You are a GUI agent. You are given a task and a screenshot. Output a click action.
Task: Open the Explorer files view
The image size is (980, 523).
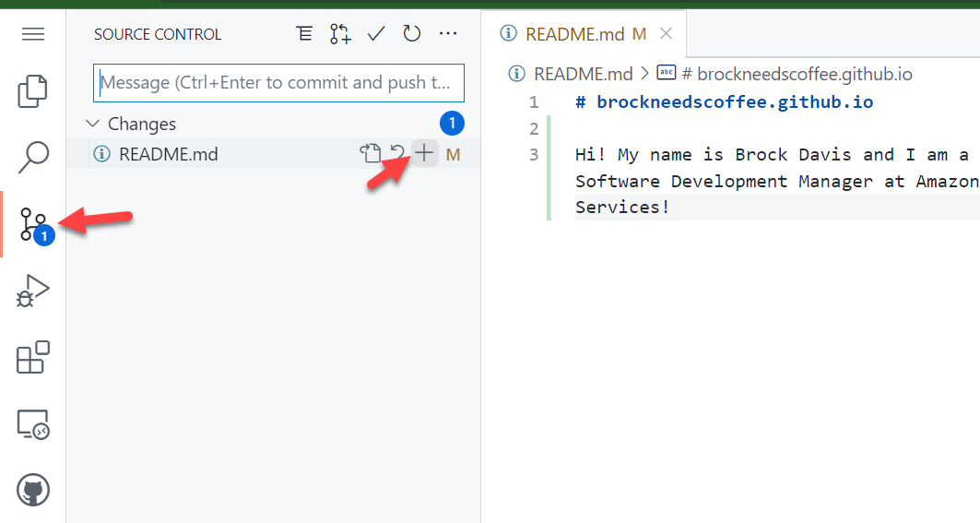[x=32, y=91]
